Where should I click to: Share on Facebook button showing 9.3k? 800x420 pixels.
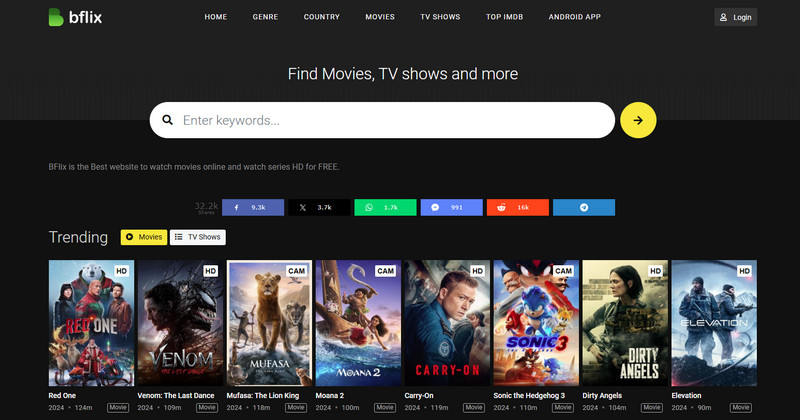click(253, 207)
